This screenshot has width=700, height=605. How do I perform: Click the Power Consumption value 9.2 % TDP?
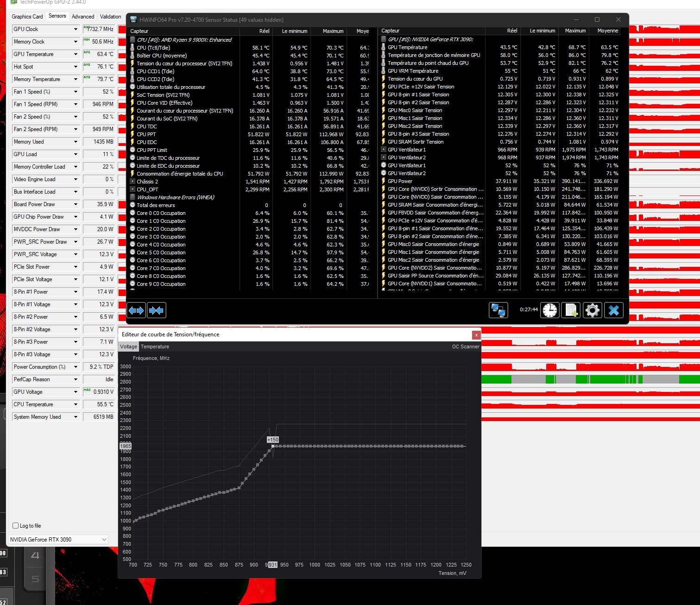click(x=99, y=367)
